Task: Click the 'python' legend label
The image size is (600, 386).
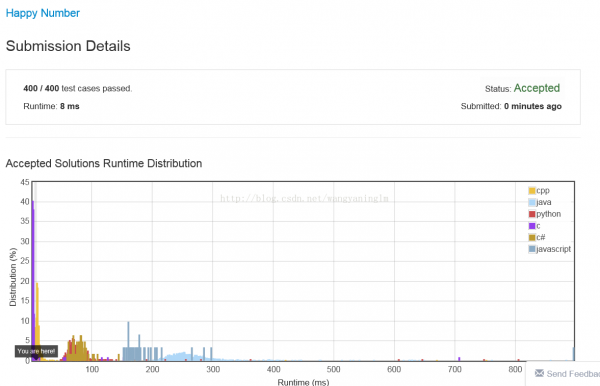Action: point(548,214)
